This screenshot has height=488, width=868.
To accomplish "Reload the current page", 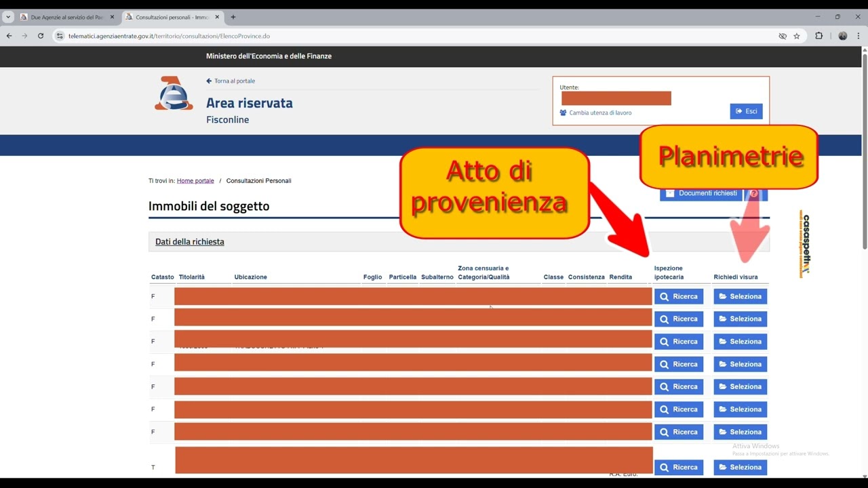I will tap(41, 36).
